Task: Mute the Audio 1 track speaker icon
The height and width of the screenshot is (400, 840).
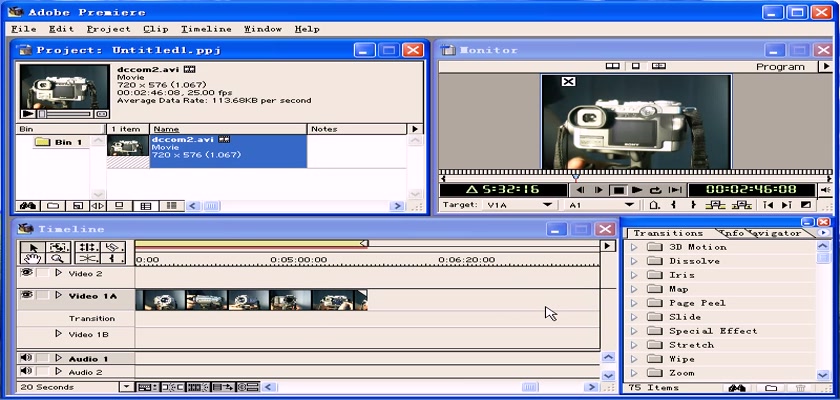Action: tap(25, 358)
